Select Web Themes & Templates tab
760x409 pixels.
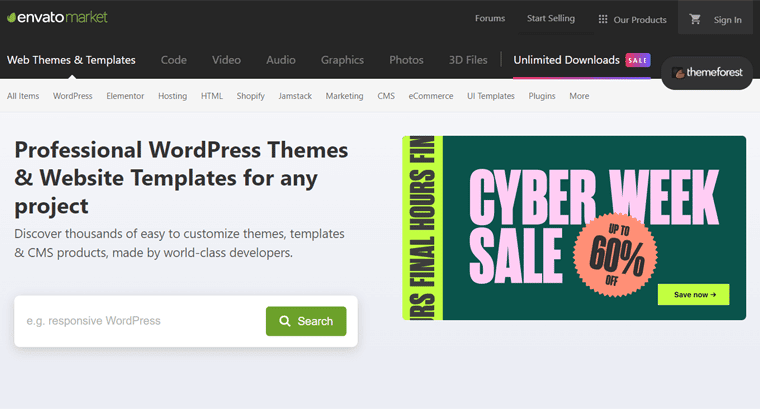click(71, 60)
